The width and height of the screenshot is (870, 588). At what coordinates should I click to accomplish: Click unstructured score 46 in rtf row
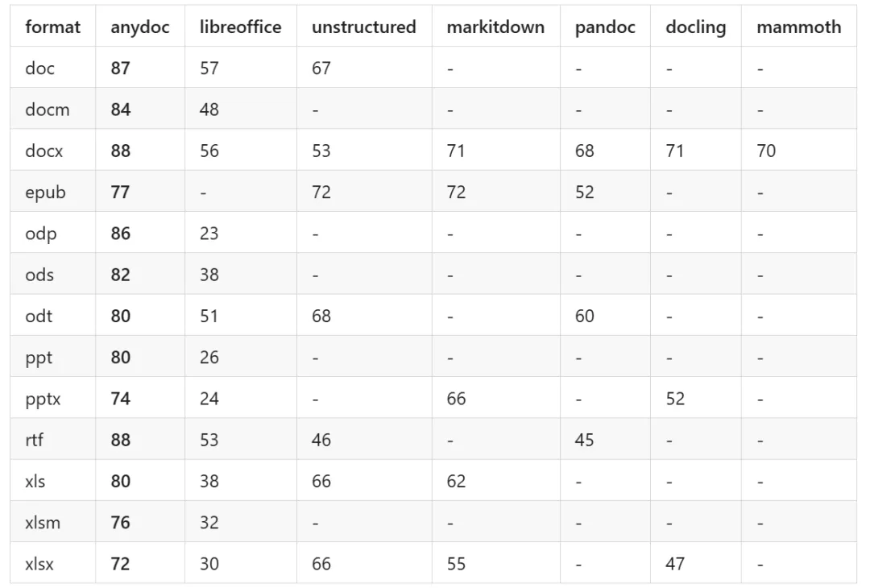click(x=321, y=439)
